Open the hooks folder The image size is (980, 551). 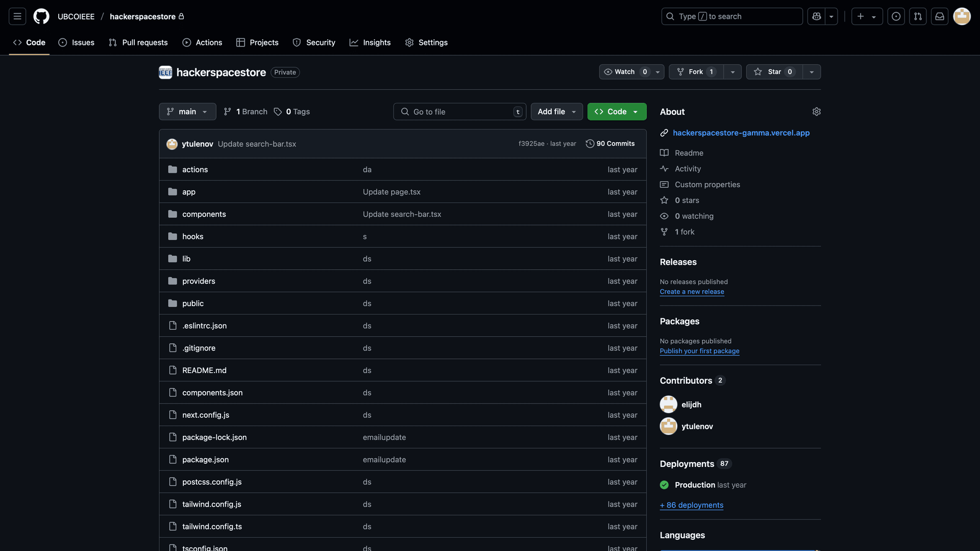point(193,237)
